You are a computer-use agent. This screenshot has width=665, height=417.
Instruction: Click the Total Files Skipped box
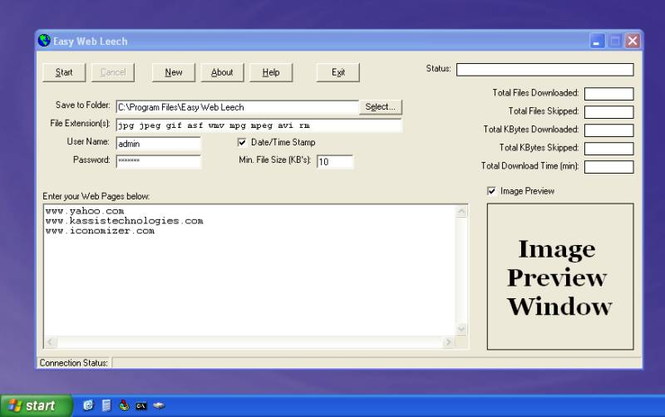(x=609, y=112)
